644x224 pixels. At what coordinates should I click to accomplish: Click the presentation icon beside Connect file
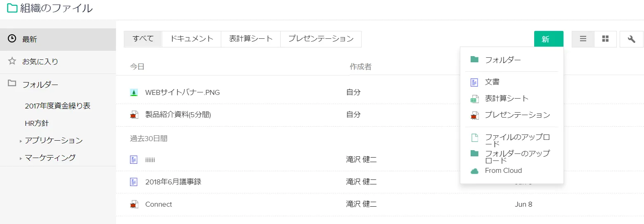pyautogui.click(x=134, y=204)
